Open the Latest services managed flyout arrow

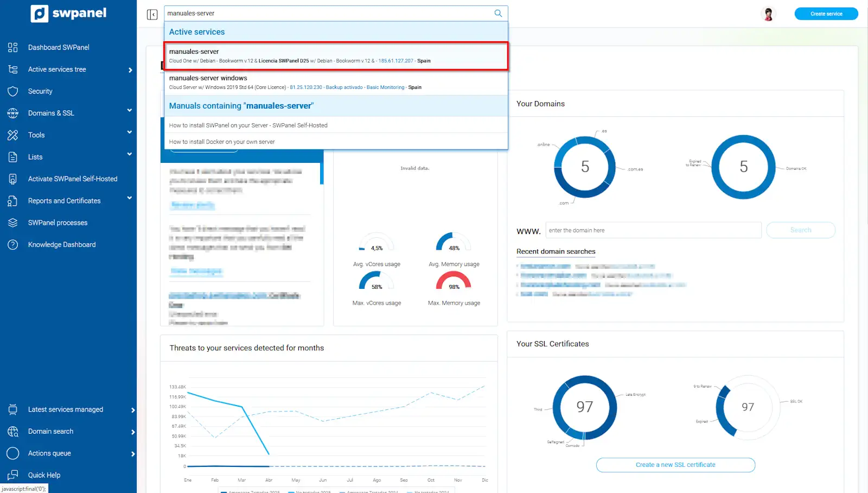tap(133, 410)
